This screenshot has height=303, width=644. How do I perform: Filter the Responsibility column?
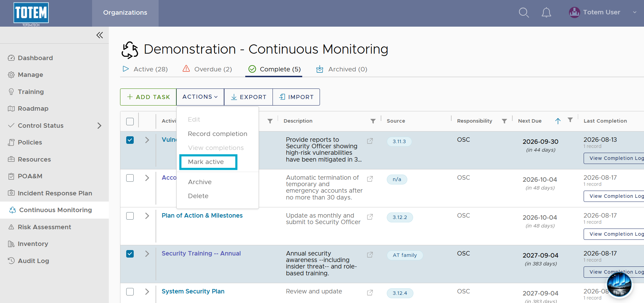click(504, 121)
